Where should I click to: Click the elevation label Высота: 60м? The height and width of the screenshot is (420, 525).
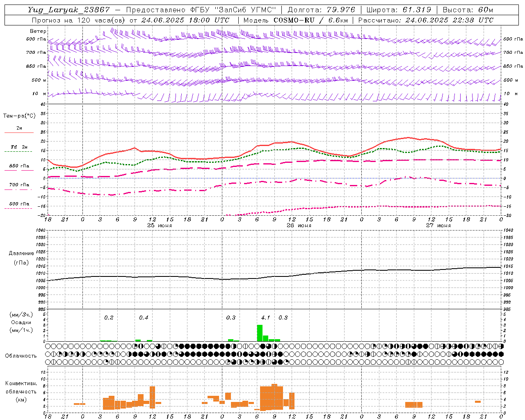pos(468,10)
